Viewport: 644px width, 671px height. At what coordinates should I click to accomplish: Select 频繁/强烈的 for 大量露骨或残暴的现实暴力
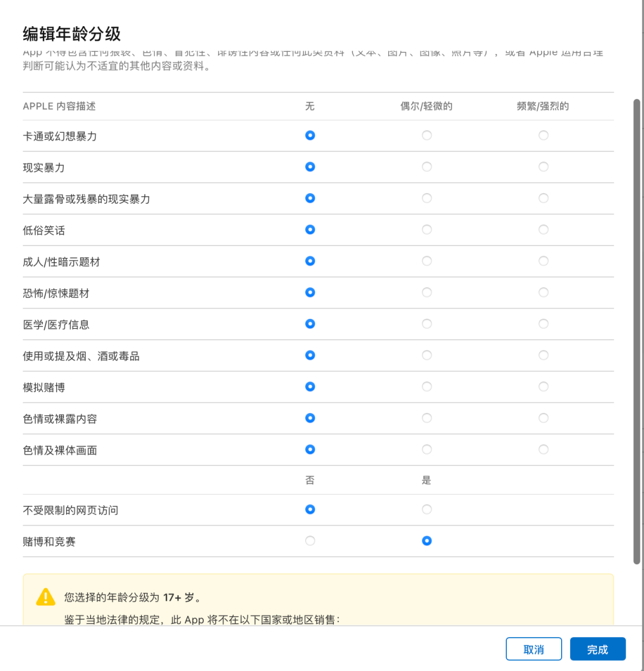(543, 198)
